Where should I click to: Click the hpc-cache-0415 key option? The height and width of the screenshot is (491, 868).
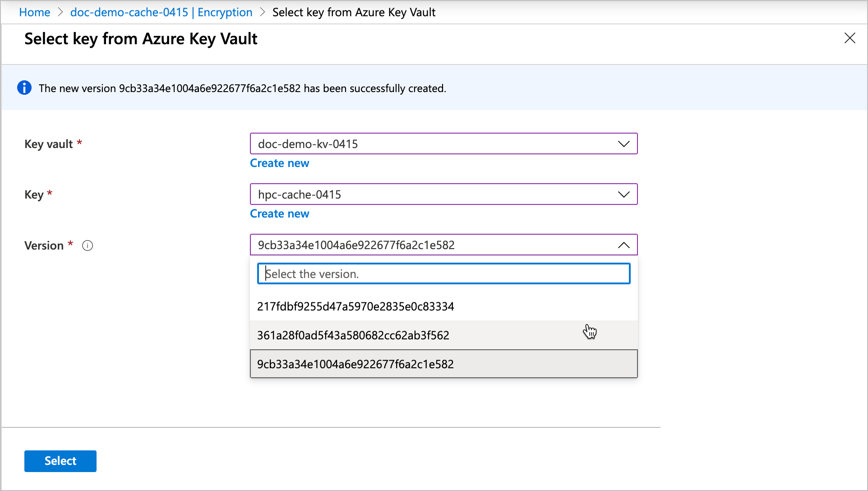pyautogui.click(x=443, y=194)
